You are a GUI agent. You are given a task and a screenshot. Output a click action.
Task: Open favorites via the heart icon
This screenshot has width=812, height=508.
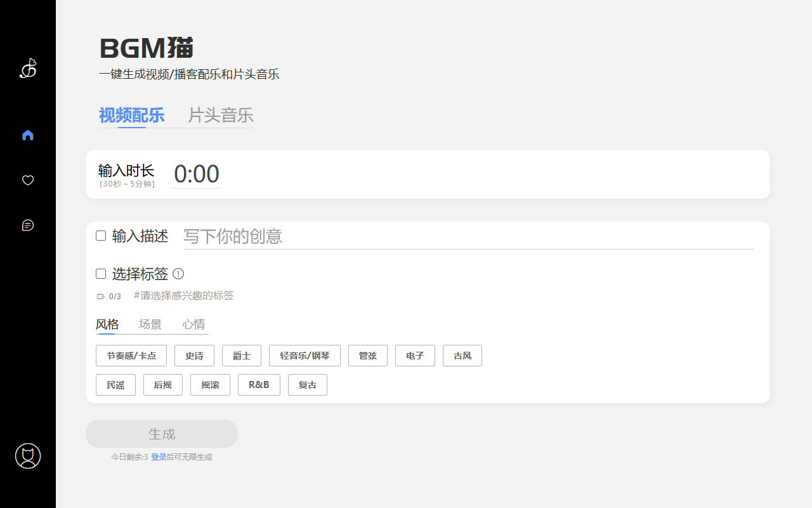[x=28, y=180]
